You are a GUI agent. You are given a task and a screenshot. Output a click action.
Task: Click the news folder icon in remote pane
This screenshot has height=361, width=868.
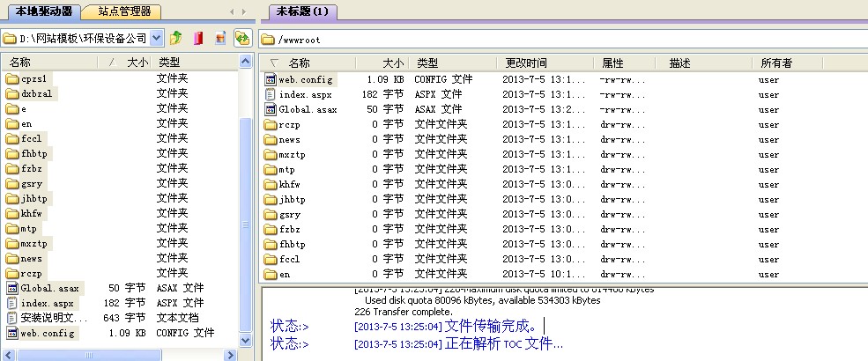pos(271,139)
